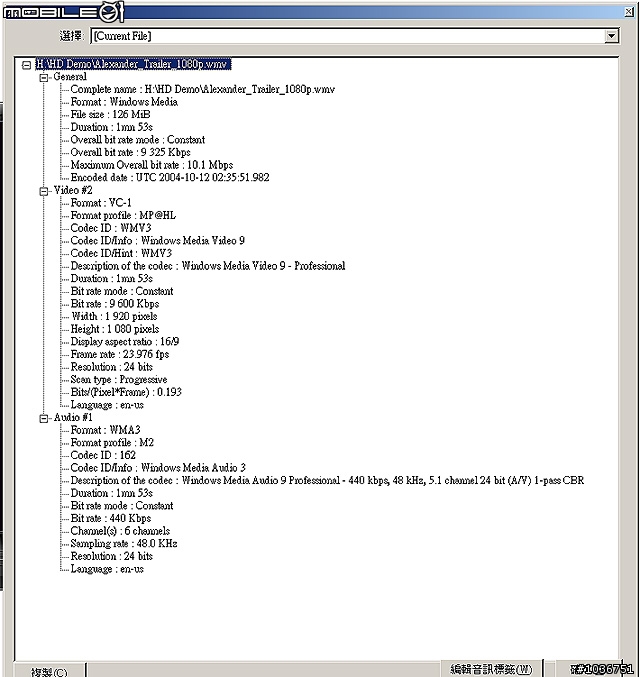Select Windows Media Audio 9 Professional description row
Image resolution: width=640 pixels, height=677 pixels.
327,481
